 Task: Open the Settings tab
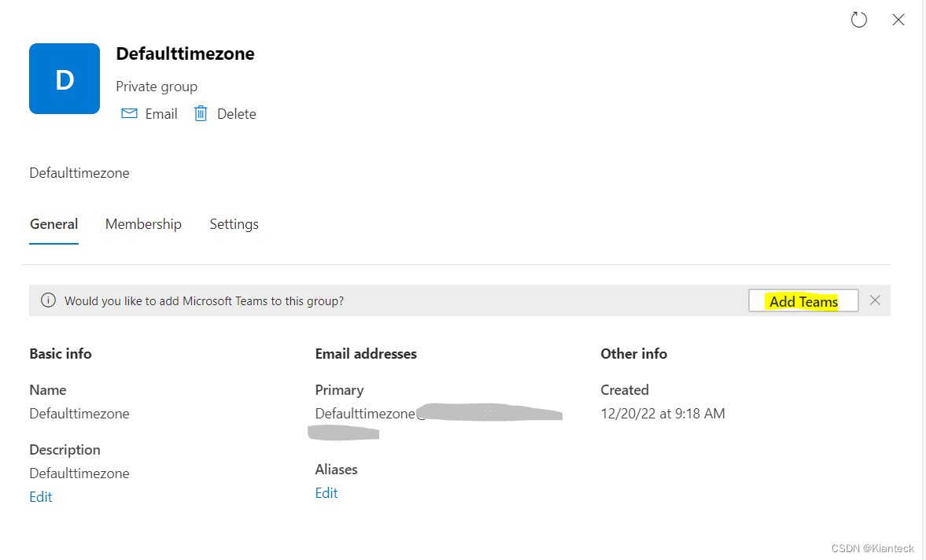pyautogui.click(x=234, y=224)
